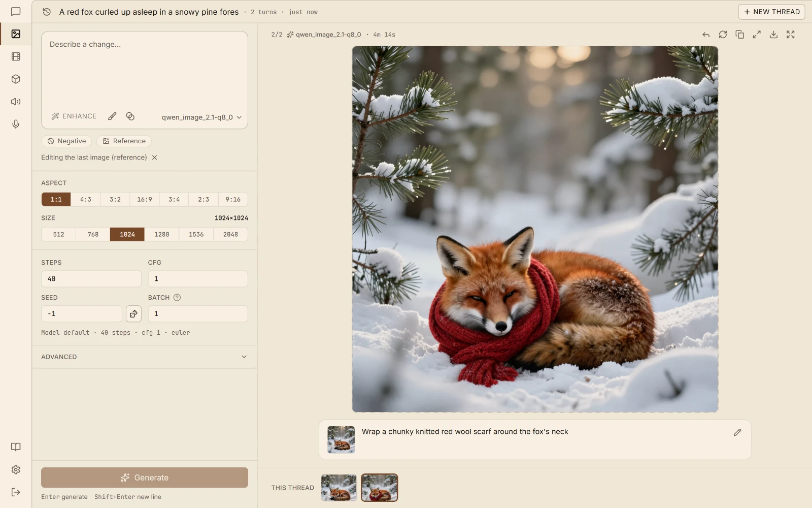Select aspect ratio 9:16
The image size is (812, 508).
tap(233, 200)
